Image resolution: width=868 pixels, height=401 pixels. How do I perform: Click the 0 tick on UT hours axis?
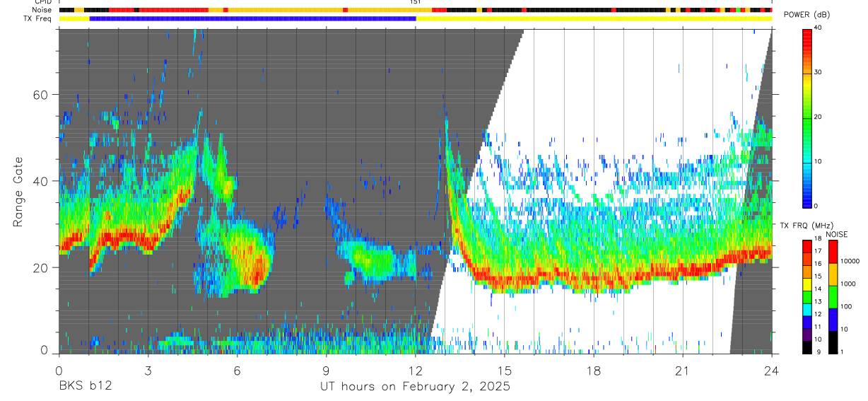coord(59,370)
